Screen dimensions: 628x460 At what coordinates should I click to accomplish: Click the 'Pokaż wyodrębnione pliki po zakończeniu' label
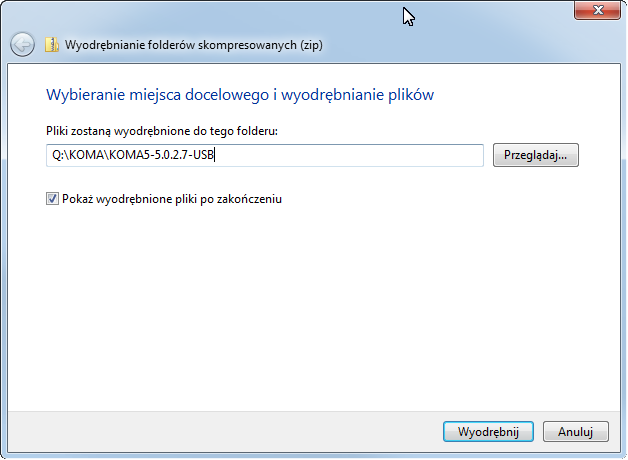click(171, 199)
